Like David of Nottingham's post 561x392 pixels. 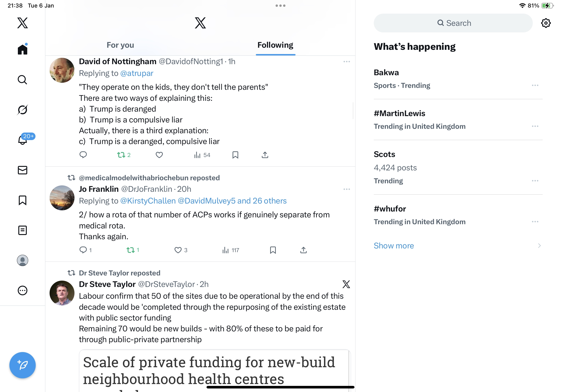[159, 155]
